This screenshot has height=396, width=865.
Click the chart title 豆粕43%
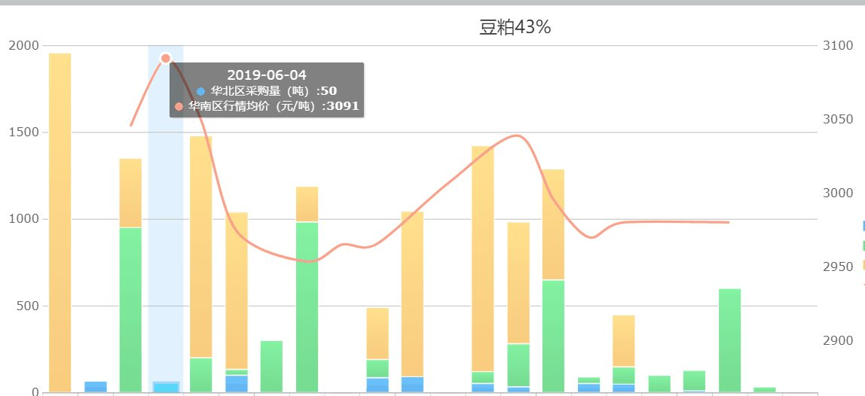coord(514,27)
